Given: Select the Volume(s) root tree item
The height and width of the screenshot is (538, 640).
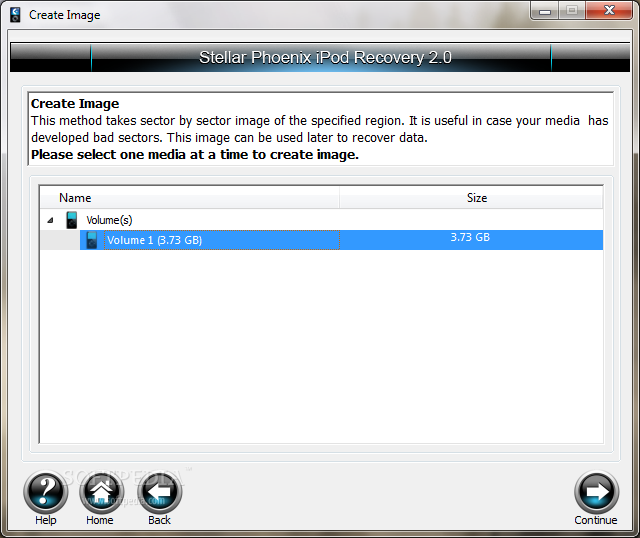Looking at the screenshot, I should click(109, 220).
